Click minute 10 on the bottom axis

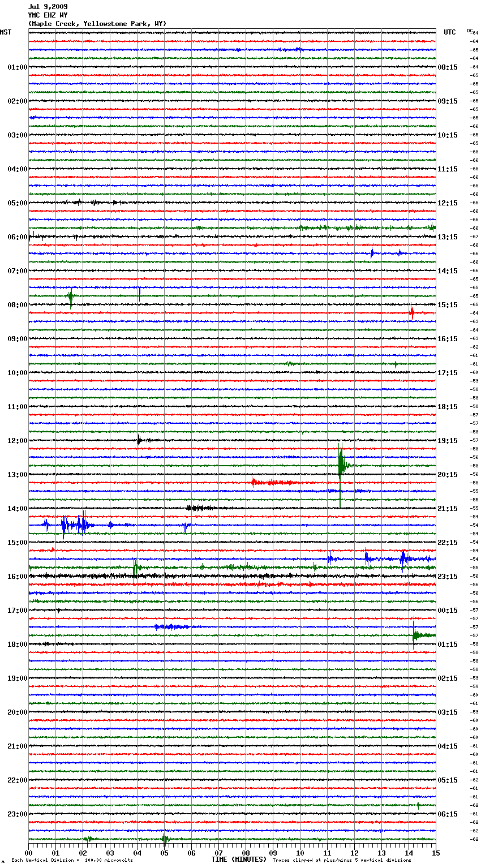coord(300,853)
